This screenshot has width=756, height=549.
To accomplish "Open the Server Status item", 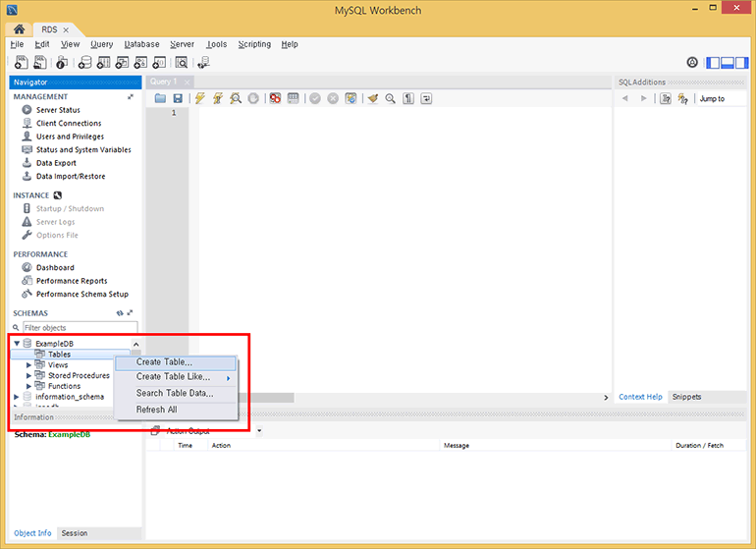I will 58,110.
